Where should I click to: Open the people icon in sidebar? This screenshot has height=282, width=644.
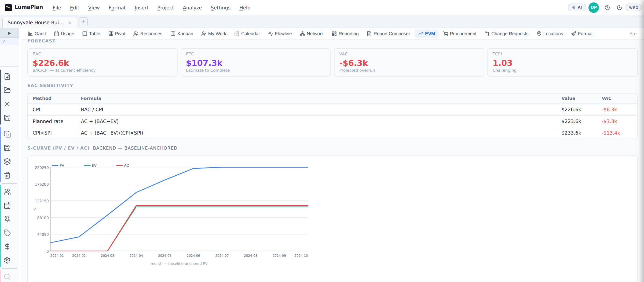[7, 192]
